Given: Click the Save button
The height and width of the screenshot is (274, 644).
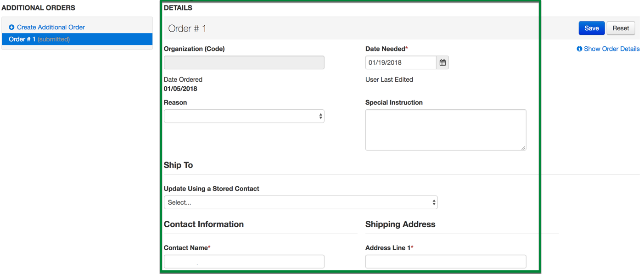Looking at the screenshot, I should [592, 28].
